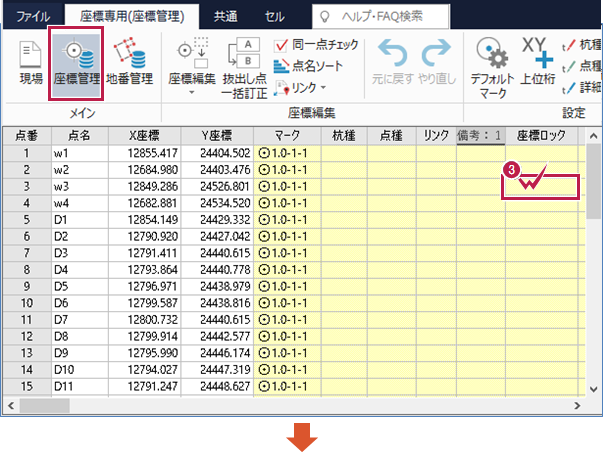Click the 詳細 settings icon
603x452 pixels.
(568, 88)
